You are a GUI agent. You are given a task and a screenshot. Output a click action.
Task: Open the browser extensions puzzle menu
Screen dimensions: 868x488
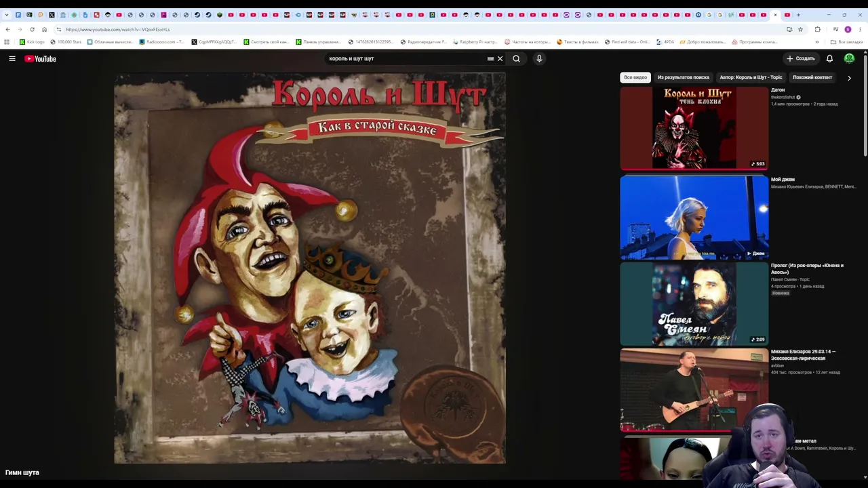[x=817, y=30]
